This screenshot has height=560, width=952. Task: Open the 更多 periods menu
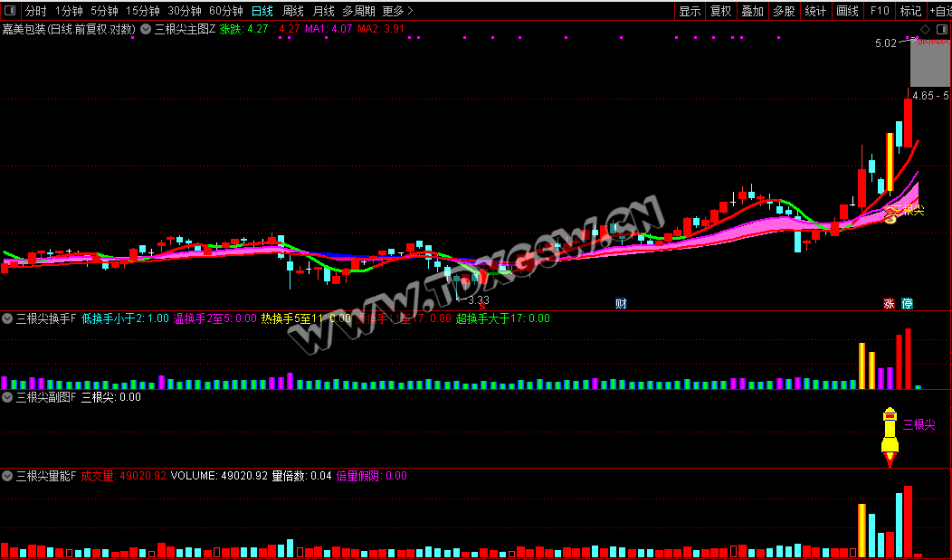pyautogui.click(x=396, y=11)
